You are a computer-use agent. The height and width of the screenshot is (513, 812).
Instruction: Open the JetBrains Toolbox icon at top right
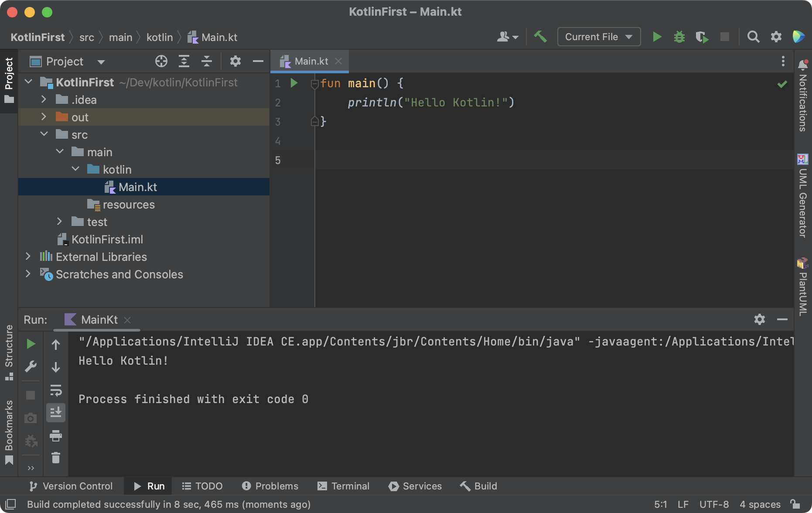[x=798, y=37]
